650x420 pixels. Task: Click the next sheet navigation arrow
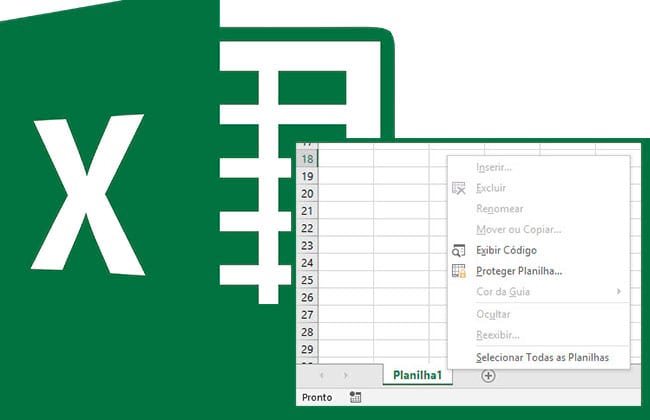[x=346, y=376]
